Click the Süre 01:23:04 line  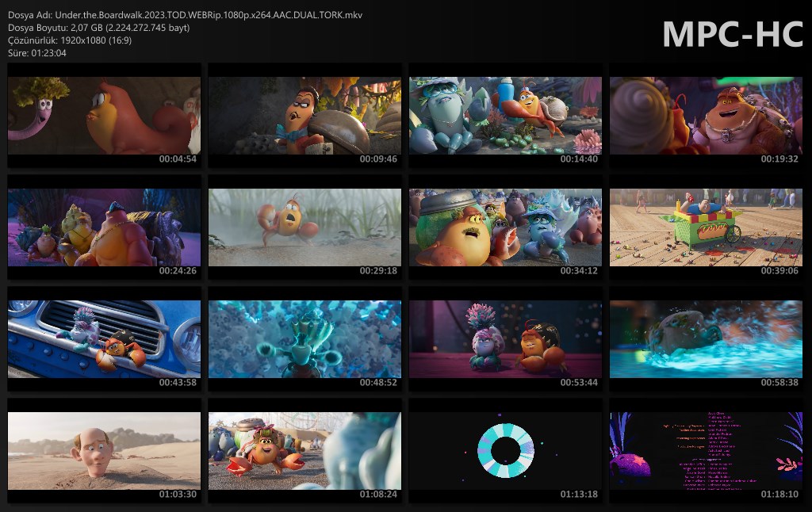coord(36,53)
